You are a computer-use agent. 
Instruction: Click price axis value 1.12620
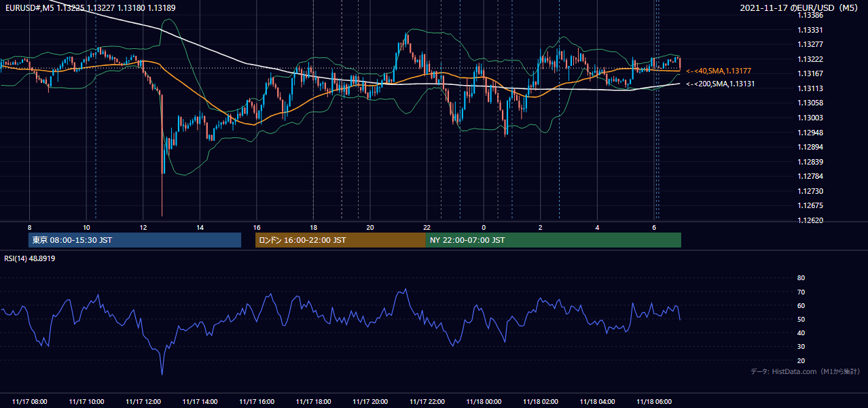[x=810, y=220]
